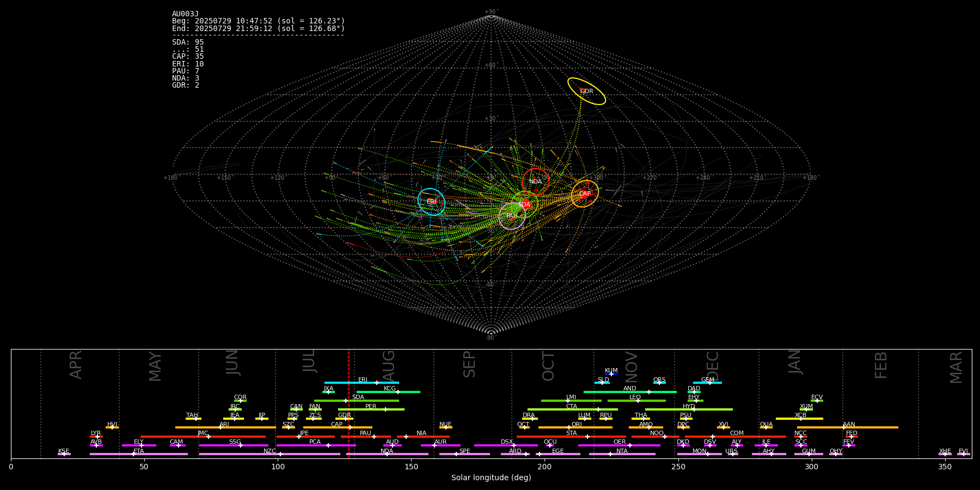Select the End: 20250729 21:59:12 line
This screenshot has height=490, width=980.
tap(259, 28)
